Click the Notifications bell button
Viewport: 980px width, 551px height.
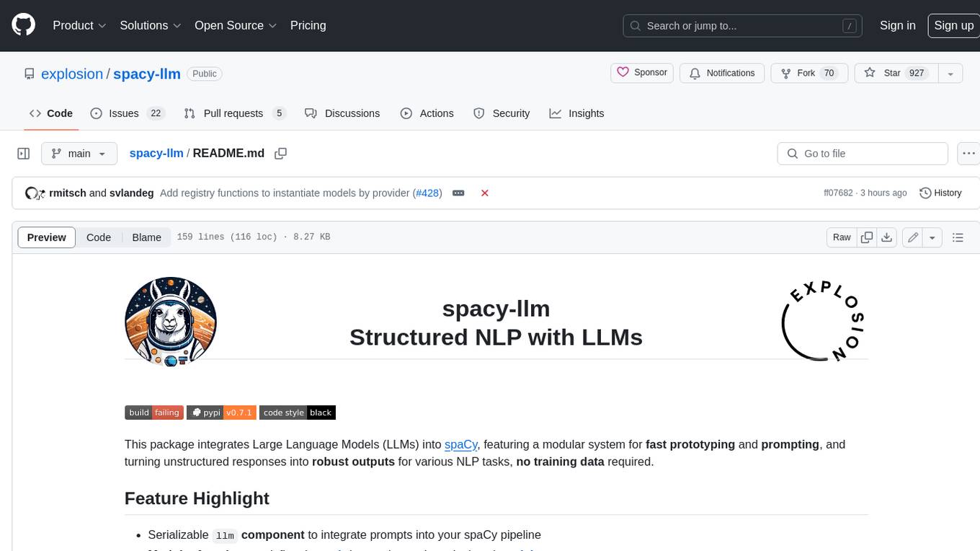click(x=722, y=73)
